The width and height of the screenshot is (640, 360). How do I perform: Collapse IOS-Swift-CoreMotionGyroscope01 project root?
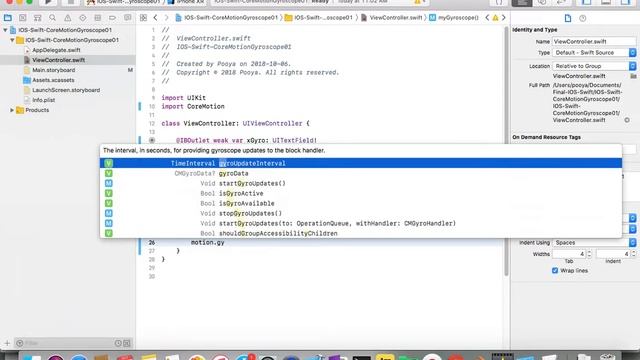pos(5,30)
